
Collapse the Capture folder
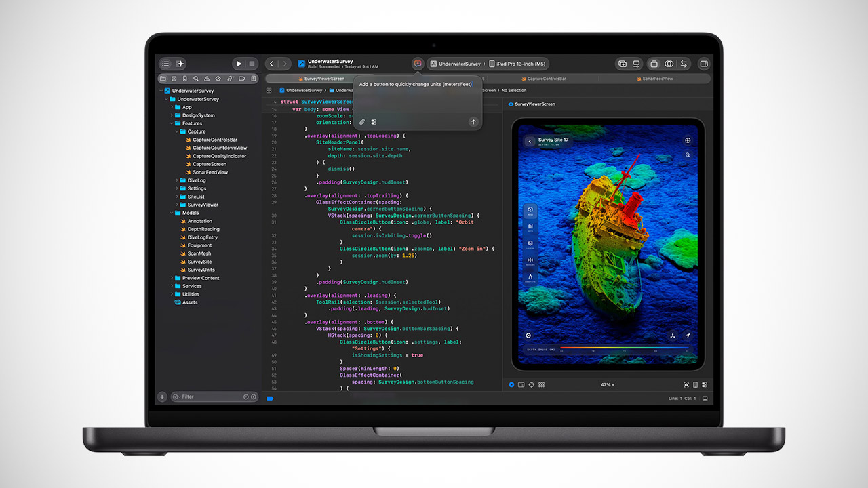coord(176,131)
